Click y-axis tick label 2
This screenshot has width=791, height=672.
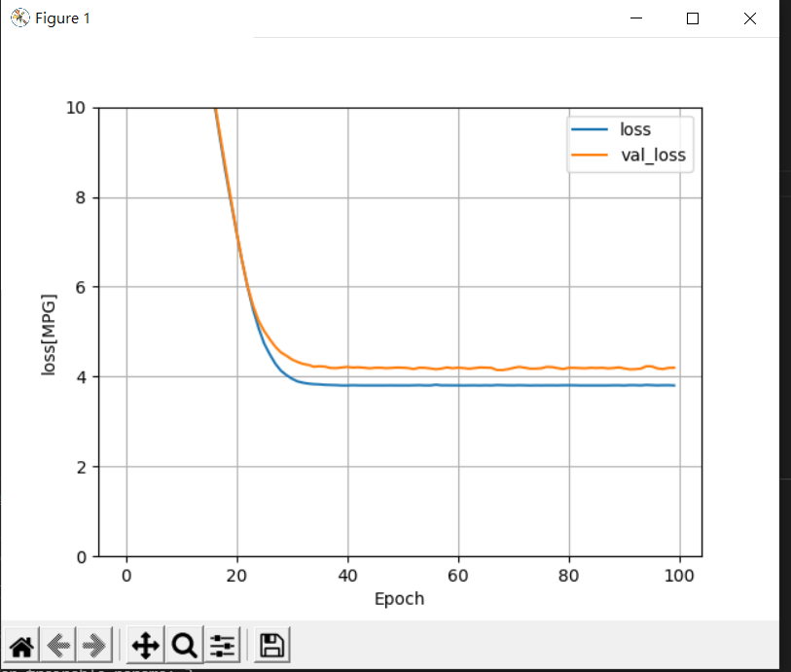click(81, 468)
